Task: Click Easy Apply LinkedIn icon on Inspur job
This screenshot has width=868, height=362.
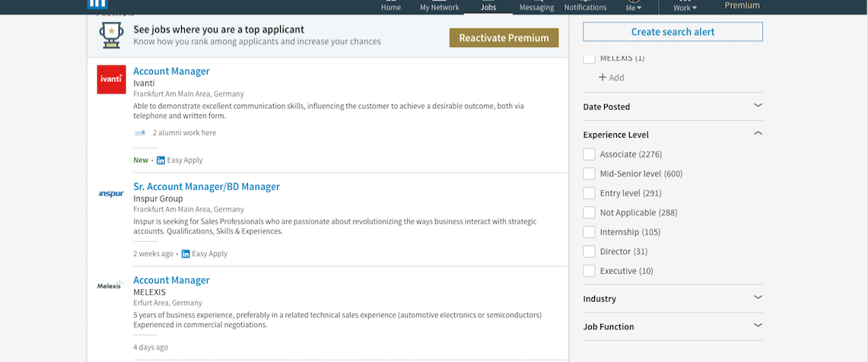Action: [x=186, y=254]
